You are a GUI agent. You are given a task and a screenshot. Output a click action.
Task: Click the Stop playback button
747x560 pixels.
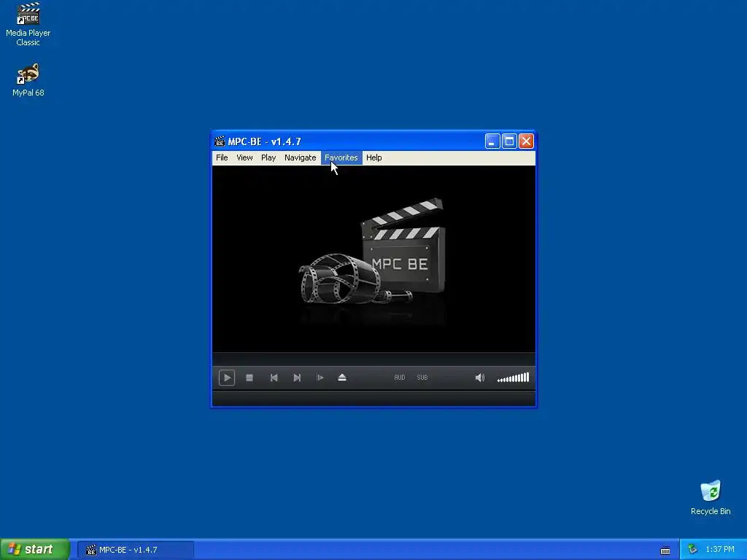coord(249,378)
